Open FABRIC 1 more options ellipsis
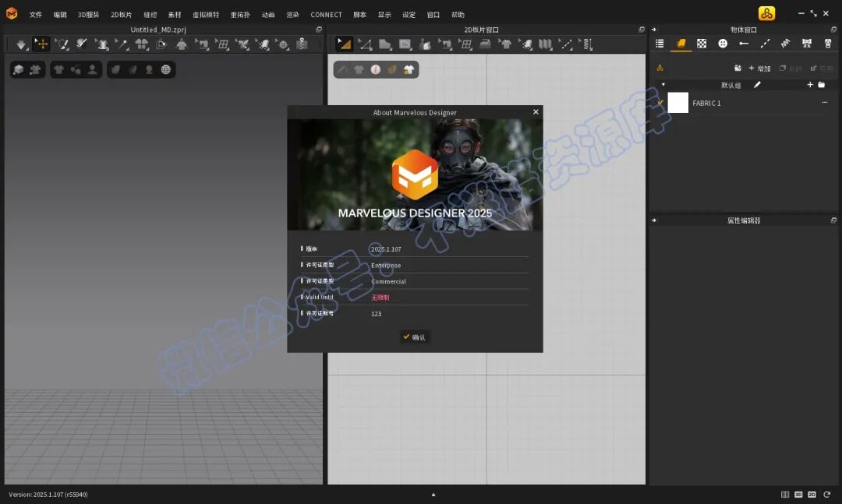This screenshot has height=504, width=842. [x=824, y=103]
